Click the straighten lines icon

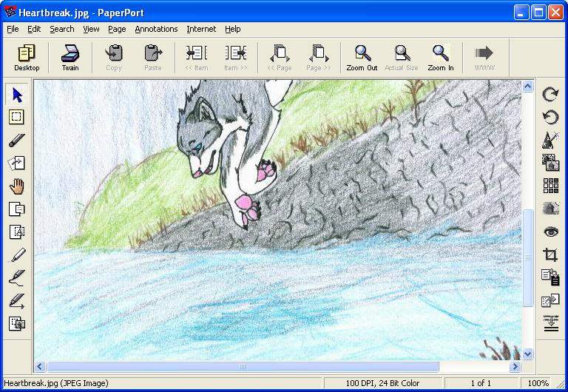[550, 323]
